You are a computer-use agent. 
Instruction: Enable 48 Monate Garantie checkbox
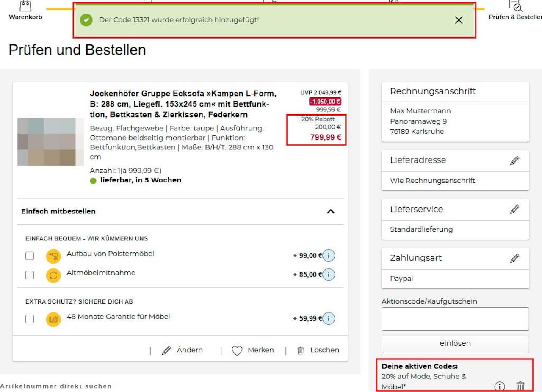pyautogui.click(x=30, y=319)
